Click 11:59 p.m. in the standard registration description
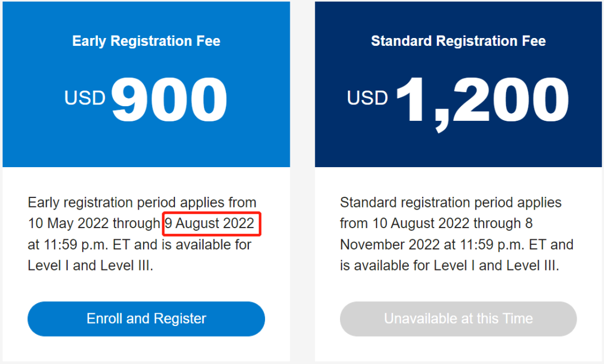The image size is (604, 364). coord(493,244)
